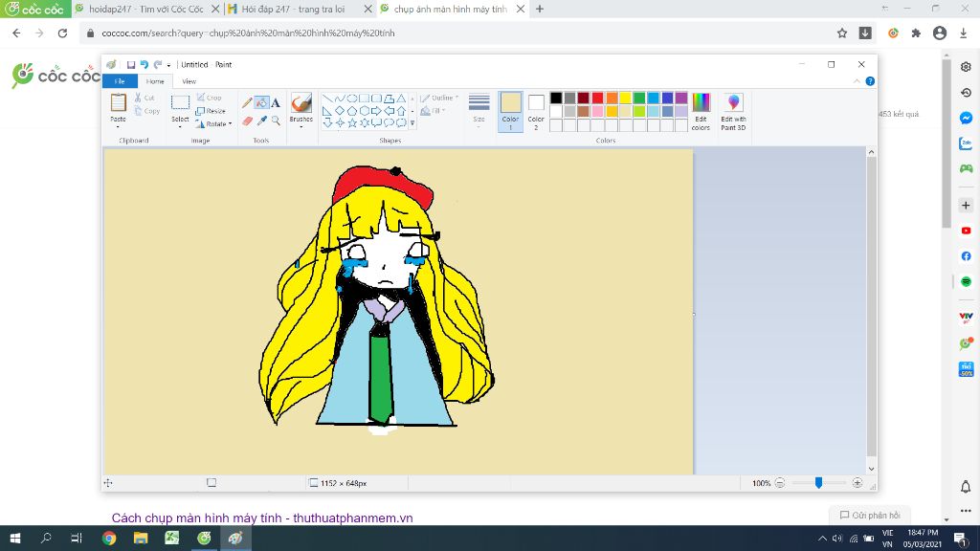Switch to hoidap247 browser tab
The image size is (980, 551).
(x=146, y=10)
